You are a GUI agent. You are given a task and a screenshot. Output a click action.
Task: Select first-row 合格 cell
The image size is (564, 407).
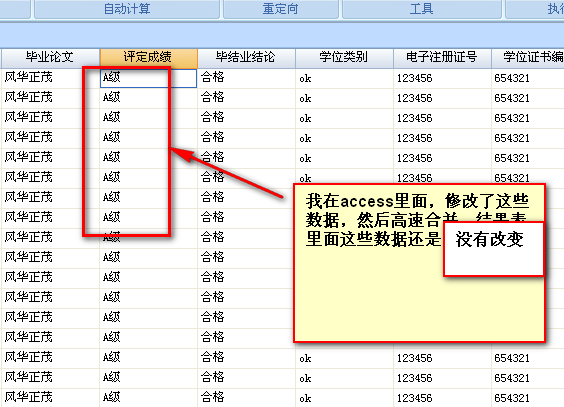246,78
